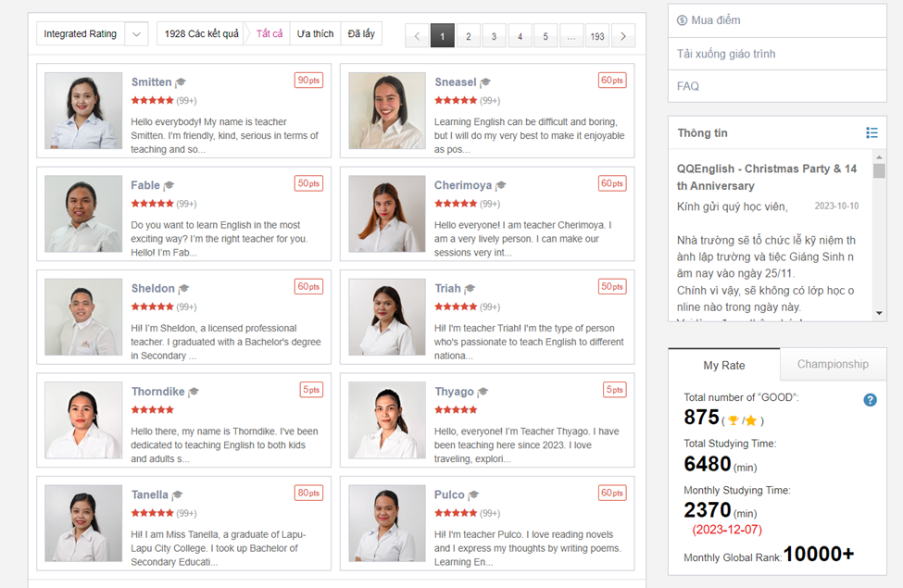Go to next page with right arrow
Viewport: 903px width, 588px height.
pyautogui.click(x=623, y=36)
